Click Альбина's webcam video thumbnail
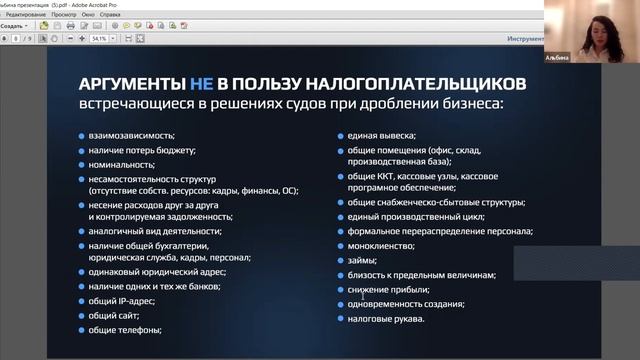 [592, 31]
